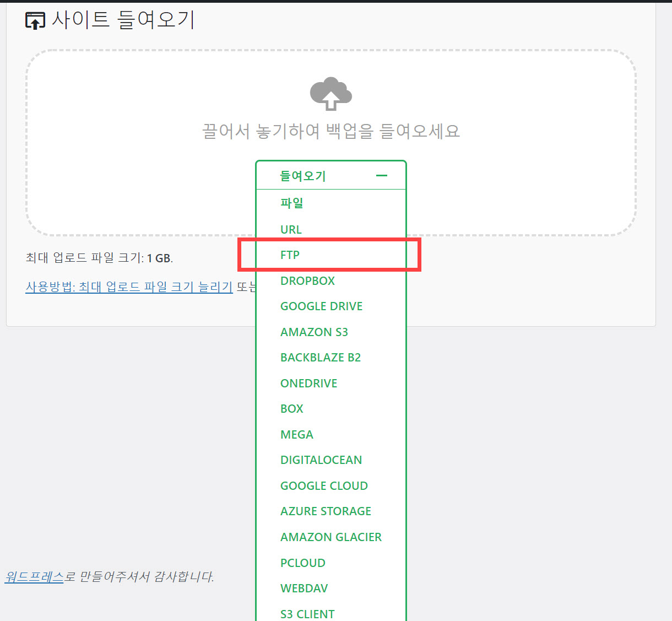Select FTP as the import source
The width and height of the screenshot is (672, 621).
(x=290, y=255)
